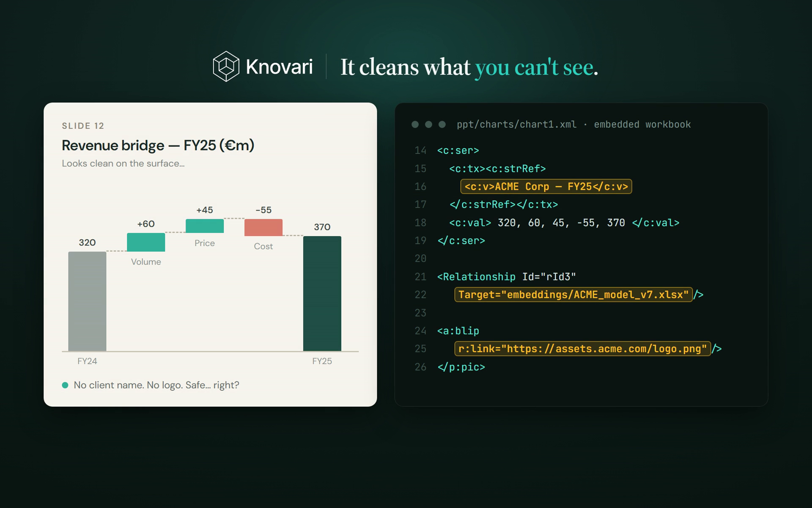The image size is (812, 508).
Task: Click empty line number 20 in the gutter
Action: click(420, 259)
